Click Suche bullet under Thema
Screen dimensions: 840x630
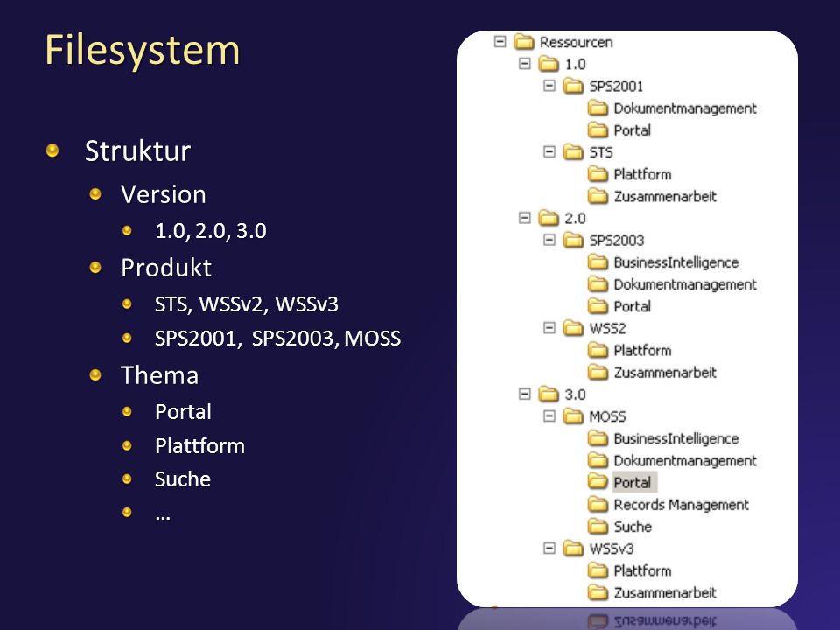[183, 479]
